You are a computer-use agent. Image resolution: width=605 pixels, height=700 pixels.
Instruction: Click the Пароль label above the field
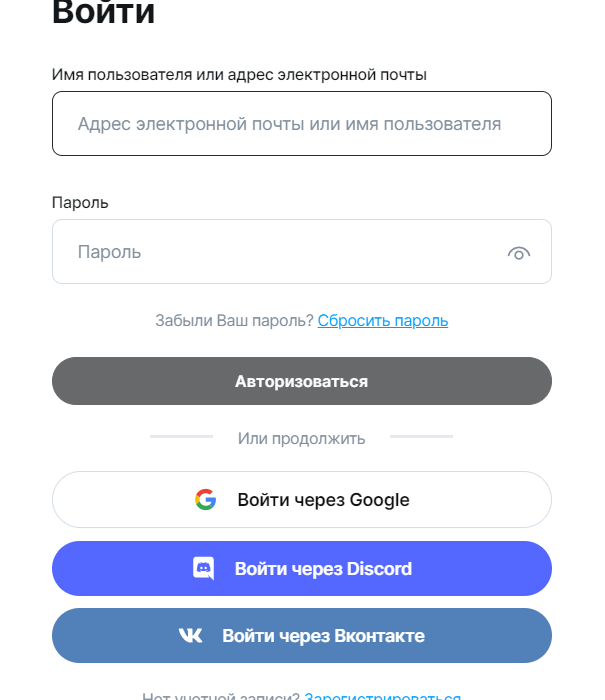pos(80,202)
